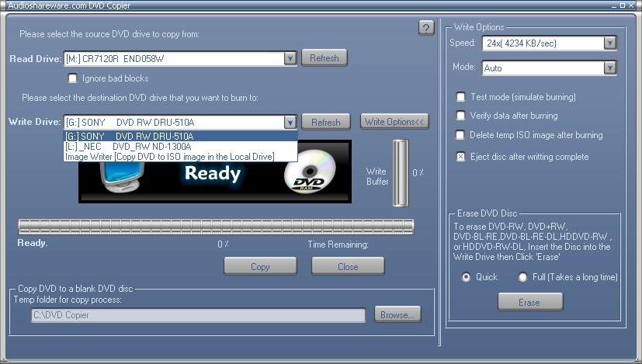Click the temp folder path field
This screenshot has width=642, height=364.
[198, 315]
